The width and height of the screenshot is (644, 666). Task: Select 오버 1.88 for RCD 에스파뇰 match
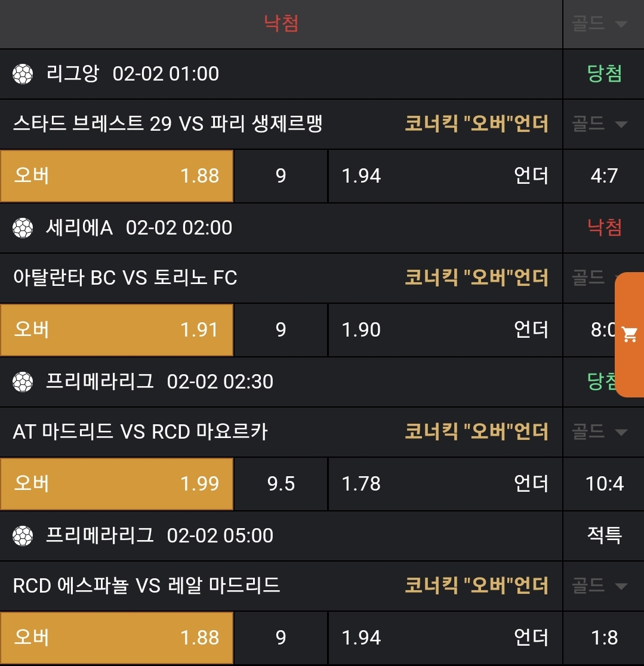tap(116, 638)
